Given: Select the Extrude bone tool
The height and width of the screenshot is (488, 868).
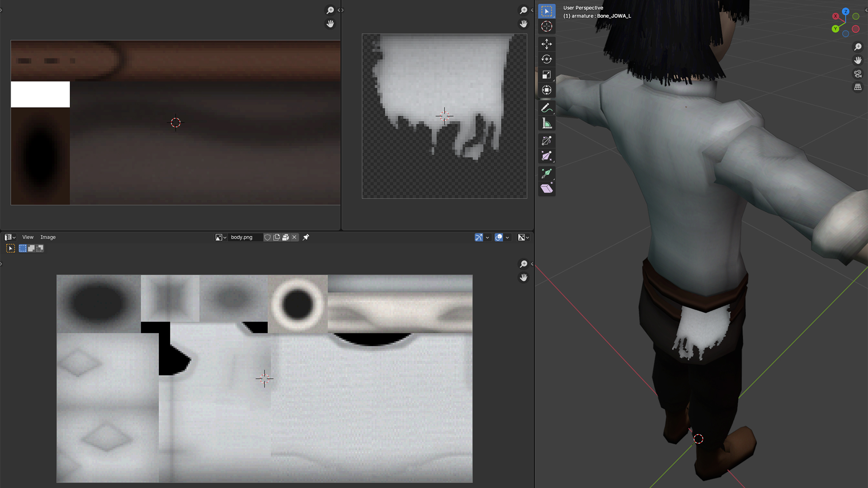Looking at the screenshot, I should (547, 174).
